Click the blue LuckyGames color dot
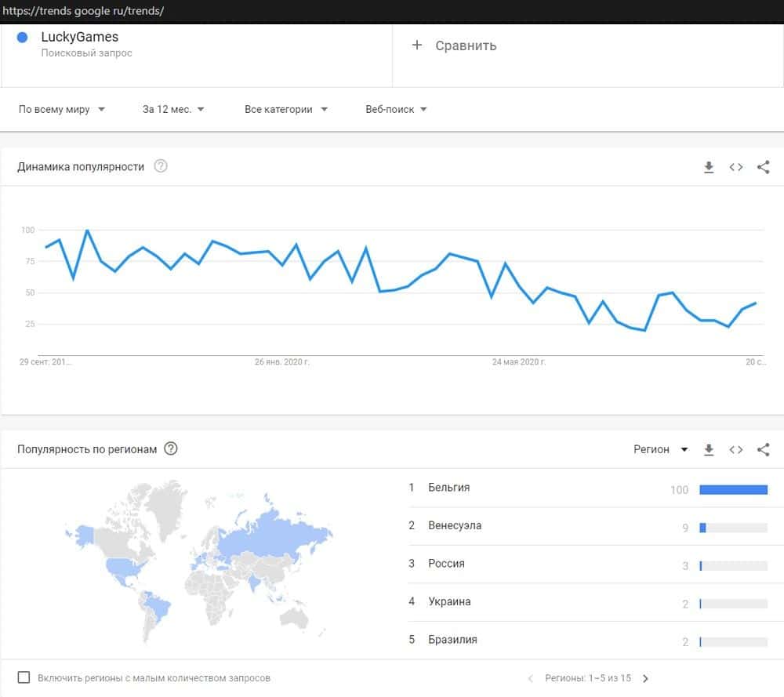 point(23,38)
